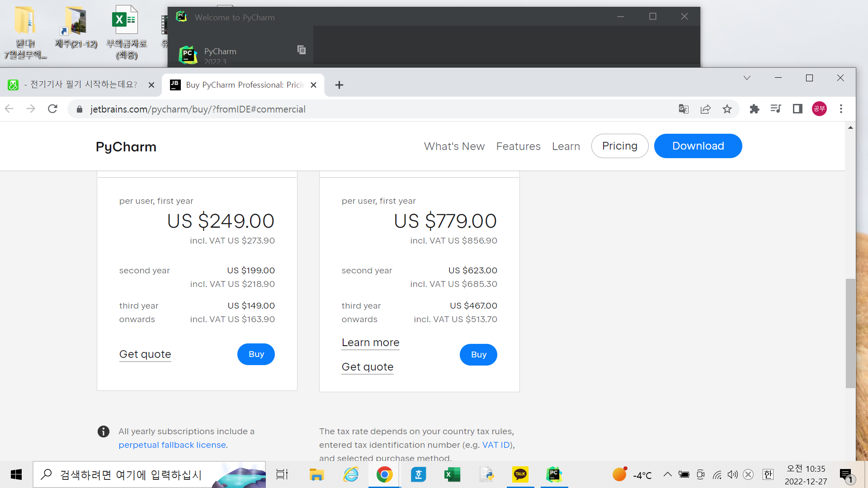Launch Internet Explorer from the taskbar

(x=351, y=474)
